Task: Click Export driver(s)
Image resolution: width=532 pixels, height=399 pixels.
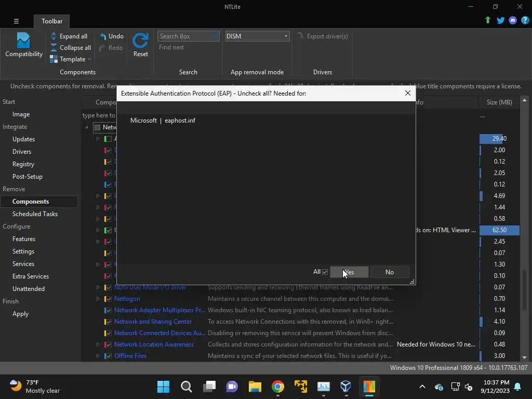Action: point(323,36)
